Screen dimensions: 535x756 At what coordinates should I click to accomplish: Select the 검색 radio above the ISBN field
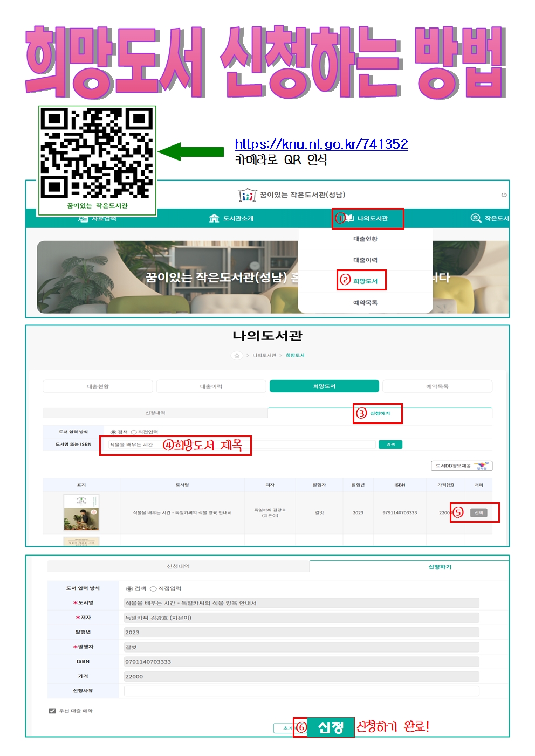point(113,432)
